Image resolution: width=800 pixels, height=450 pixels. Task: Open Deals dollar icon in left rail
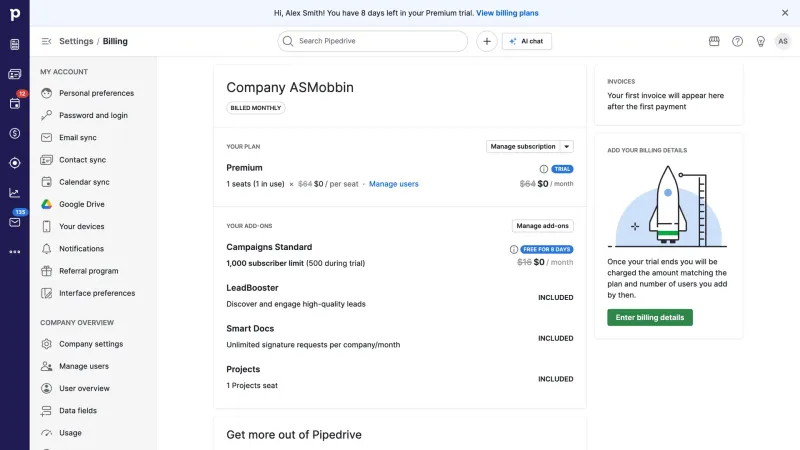coord(15,133)
